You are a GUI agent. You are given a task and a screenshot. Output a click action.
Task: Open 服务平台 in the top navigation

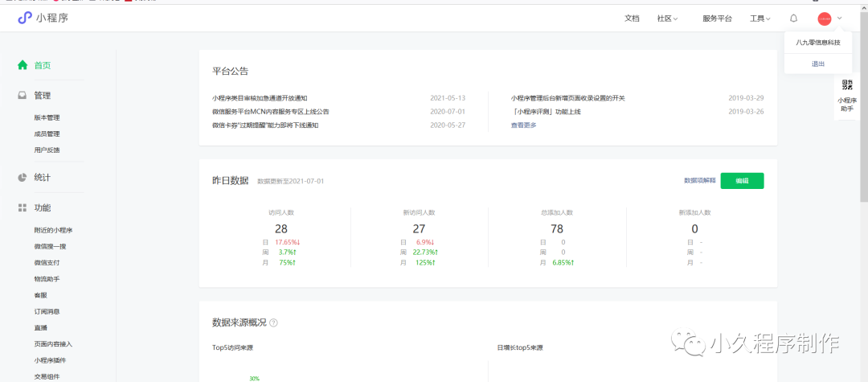(x=717, y=18)
